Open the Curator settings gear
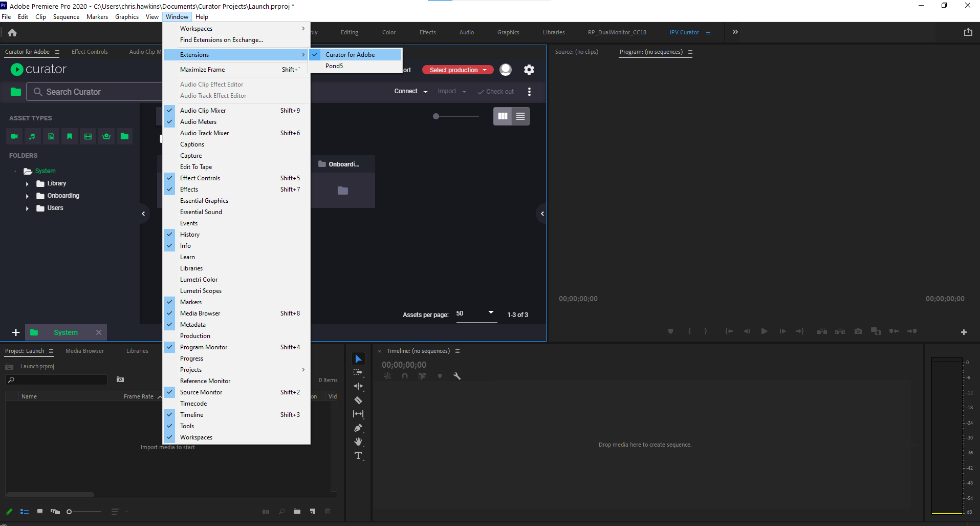The height and width of the screenshot is (526, 980). (x=529, y=70)
